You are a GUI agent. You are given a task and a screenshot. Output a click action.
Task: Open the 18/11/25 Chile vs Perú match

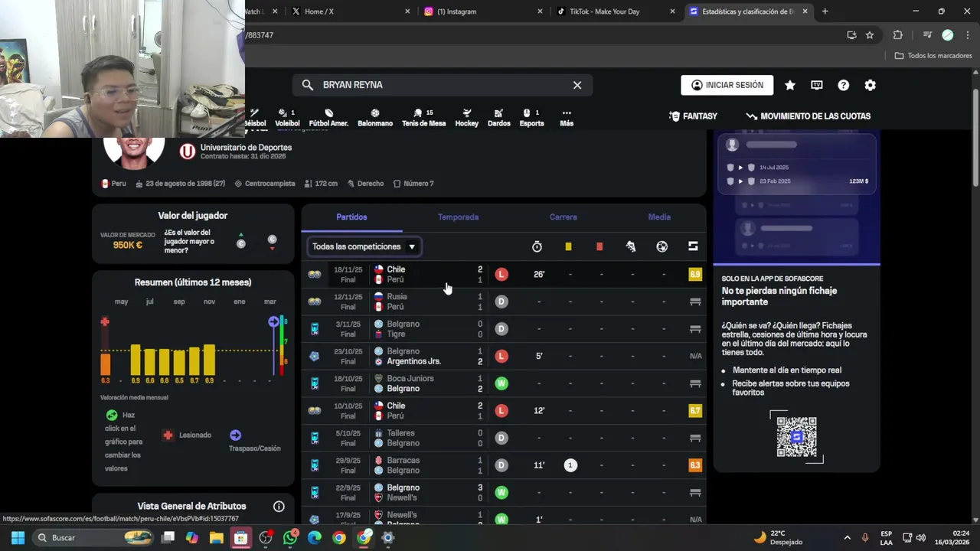point(504,274)
